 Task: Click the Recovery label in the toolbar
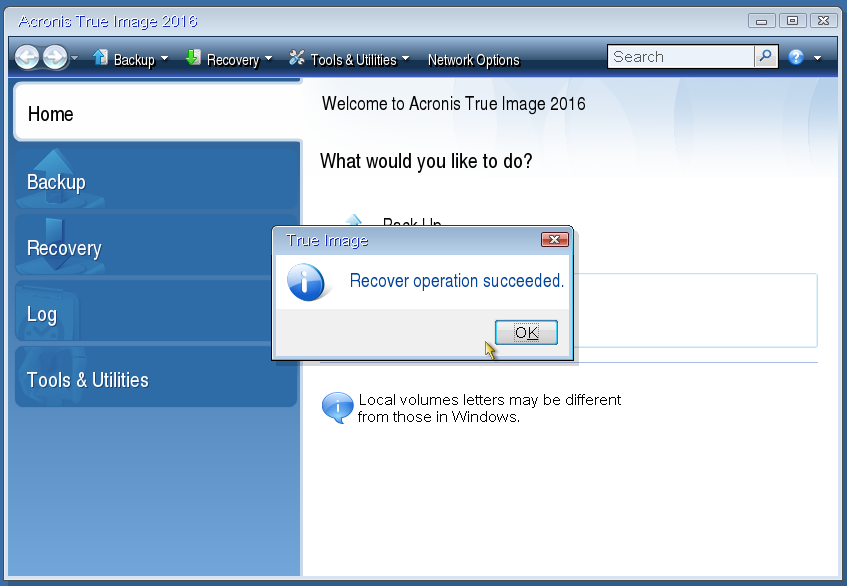233,60
